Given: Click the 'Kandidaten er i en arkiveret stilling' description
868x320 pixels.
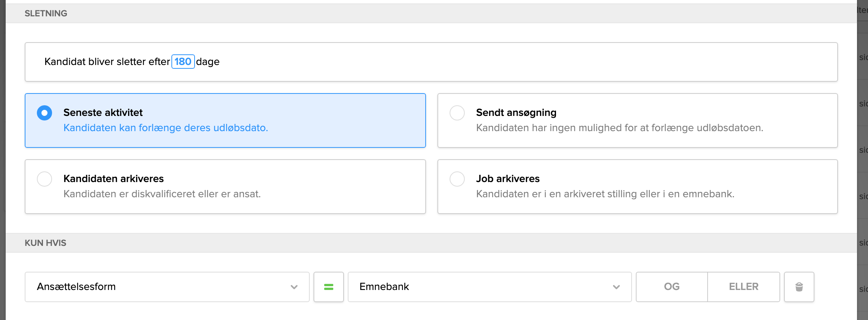Looking at the screenshot, I should [x=605, y=194].
